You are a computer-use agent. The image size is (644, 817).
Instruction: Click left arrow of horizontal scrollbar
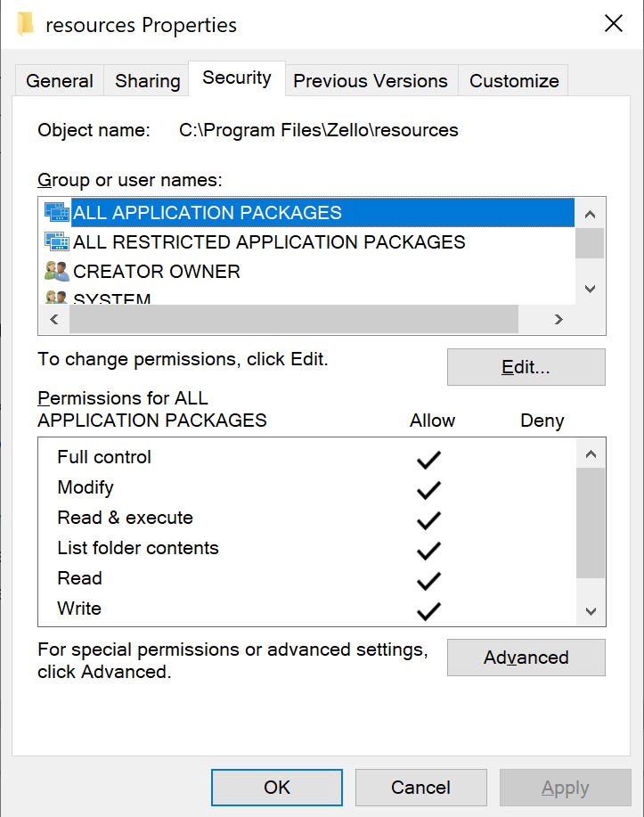click(54, 319)
